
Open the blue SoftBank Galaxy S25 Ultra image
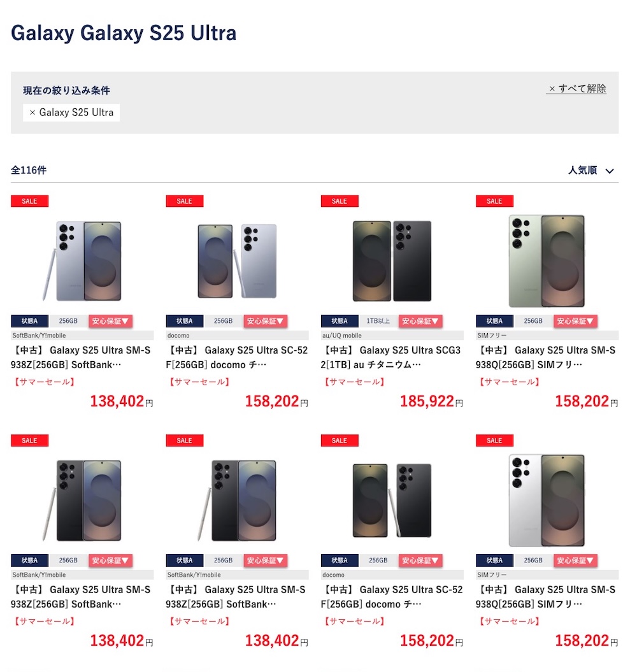point(82,261)
